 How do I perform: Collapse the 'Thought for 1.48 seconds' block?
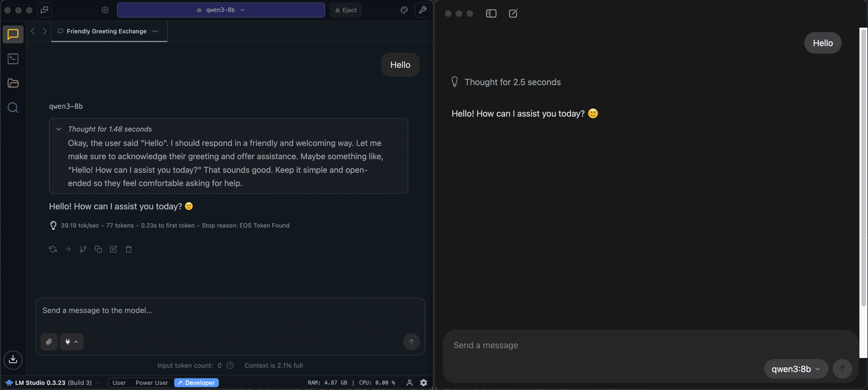click(x=59, y=129)
